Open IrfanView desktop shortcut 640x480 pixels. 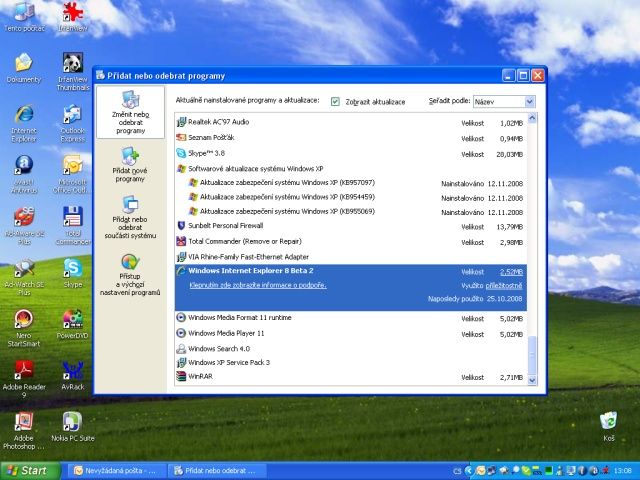pos(73,16)
